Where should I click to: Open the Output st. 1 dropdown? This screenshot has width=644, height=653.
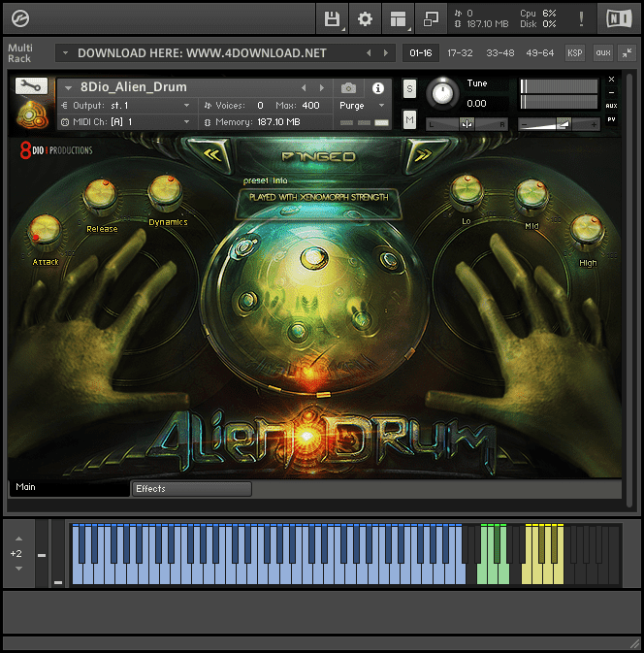pos(126,106)
